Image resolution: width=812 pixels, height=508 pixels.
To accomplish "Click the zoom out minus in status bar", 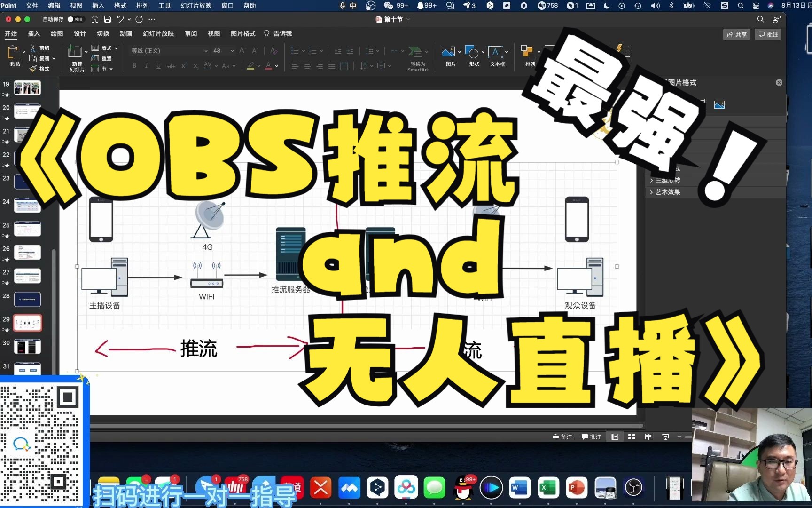I will tap(679, 437).
